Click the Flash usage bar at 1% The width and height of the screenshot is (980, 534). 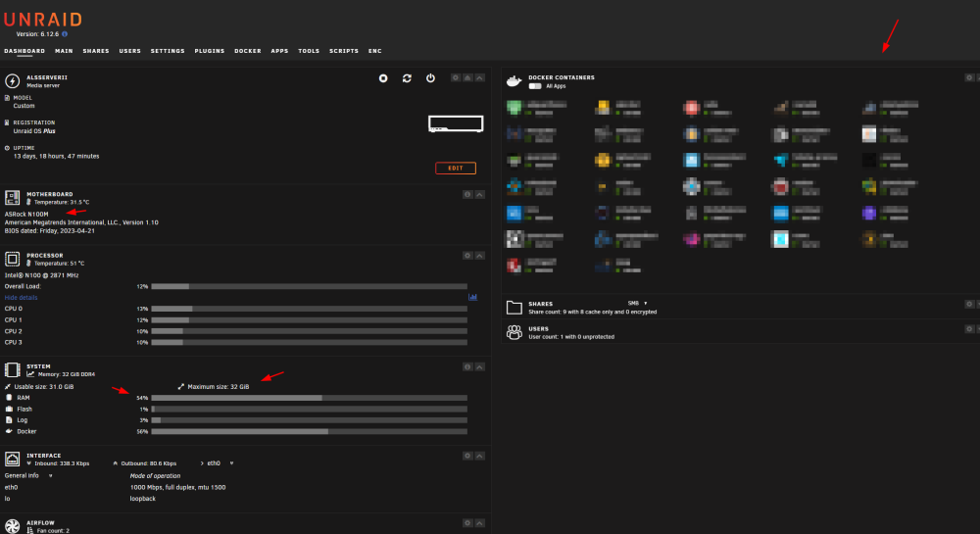310,410
